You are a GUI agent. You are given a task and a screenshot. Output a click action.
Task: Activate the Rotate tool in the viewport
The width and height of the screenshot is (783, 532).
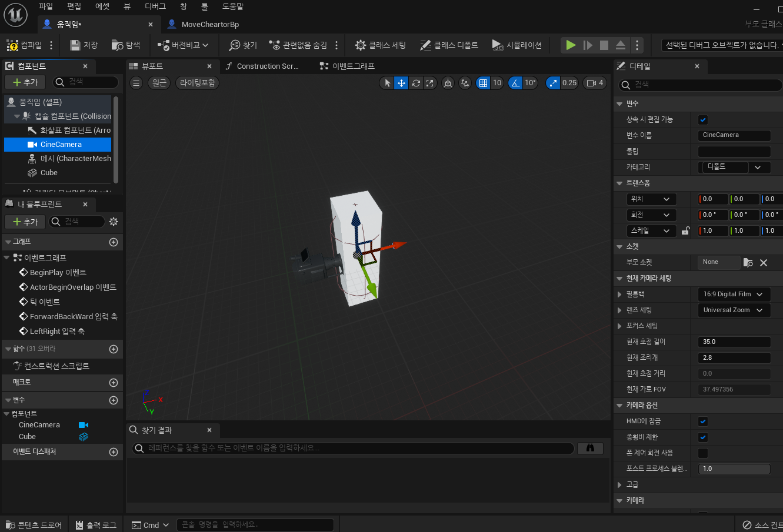coord(416,83)
